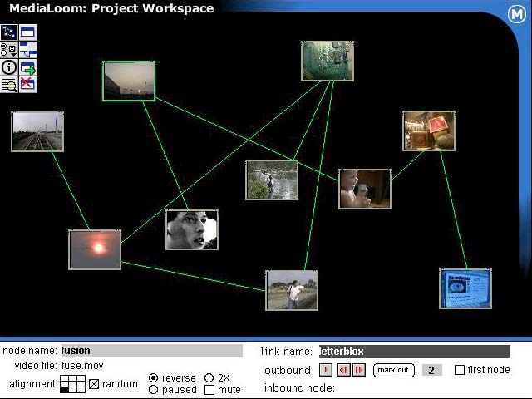
Task: Select the circuit board node thumbnail
Action: click(x=328, y=61)
